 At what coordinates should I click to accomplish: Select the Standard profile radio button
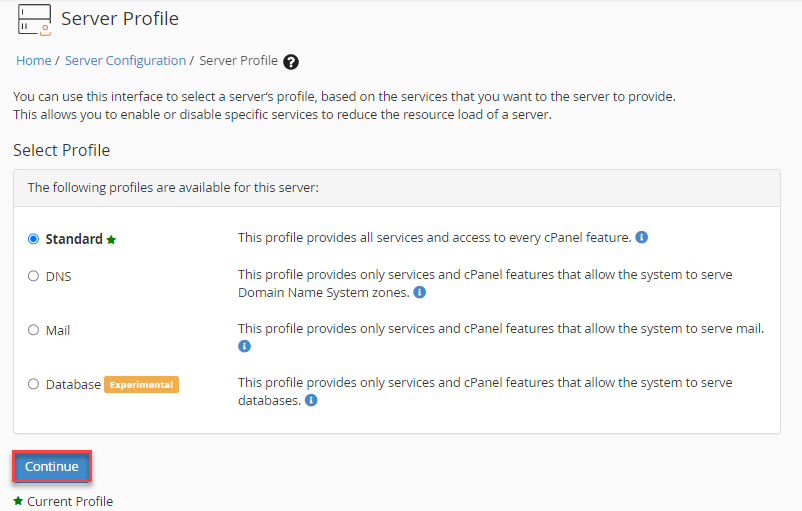coord(34,239)
